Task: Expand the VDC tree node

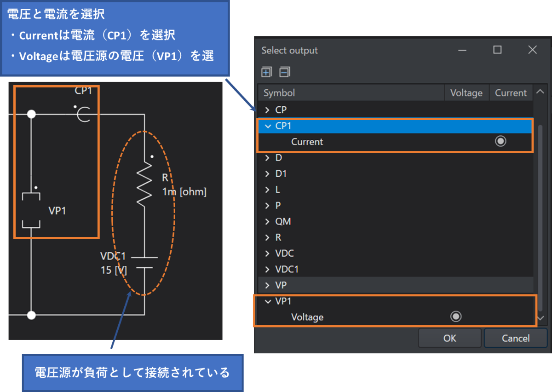Action: point(267,254)
